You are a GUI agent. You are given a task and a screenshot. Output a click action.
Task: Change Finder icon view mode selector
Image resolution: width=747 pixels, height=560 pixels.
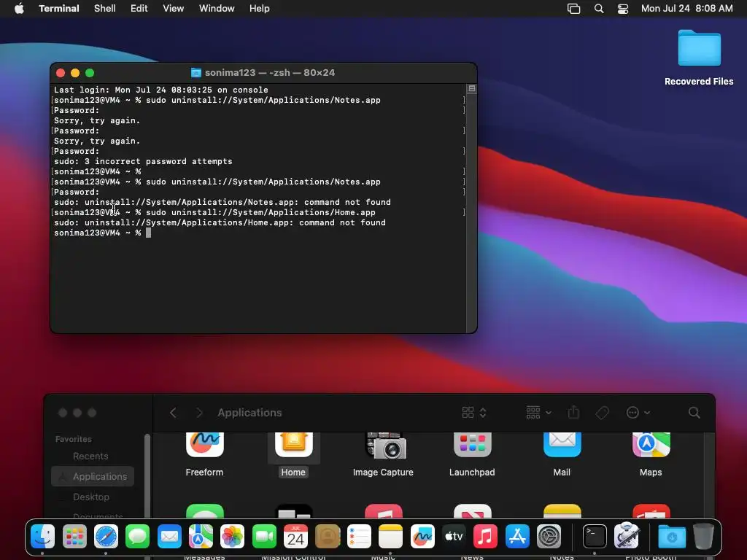[x=474, y=413]
